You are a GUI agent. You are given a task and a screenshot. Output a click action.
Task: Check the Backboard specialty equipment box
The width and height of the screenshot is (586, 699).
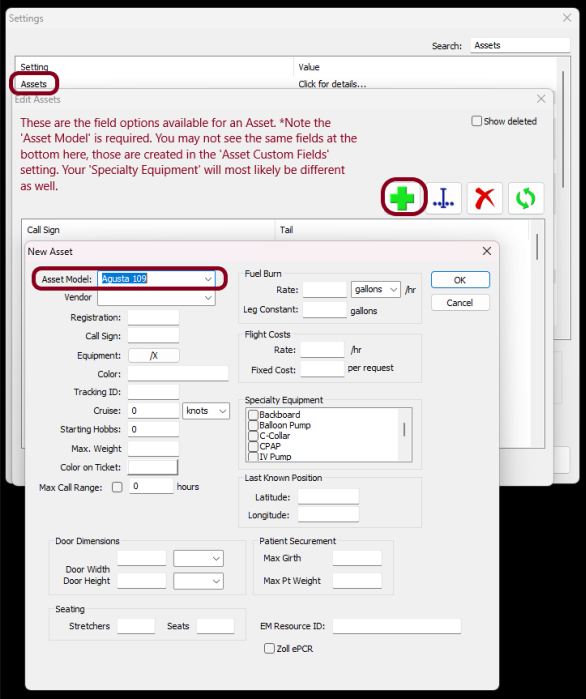pos(253,415)
